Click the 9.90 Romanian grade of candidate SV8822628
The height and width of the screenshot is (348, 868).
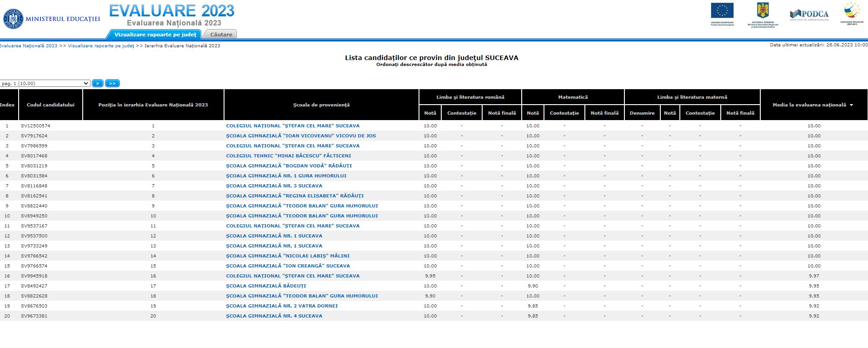point(430,296)
